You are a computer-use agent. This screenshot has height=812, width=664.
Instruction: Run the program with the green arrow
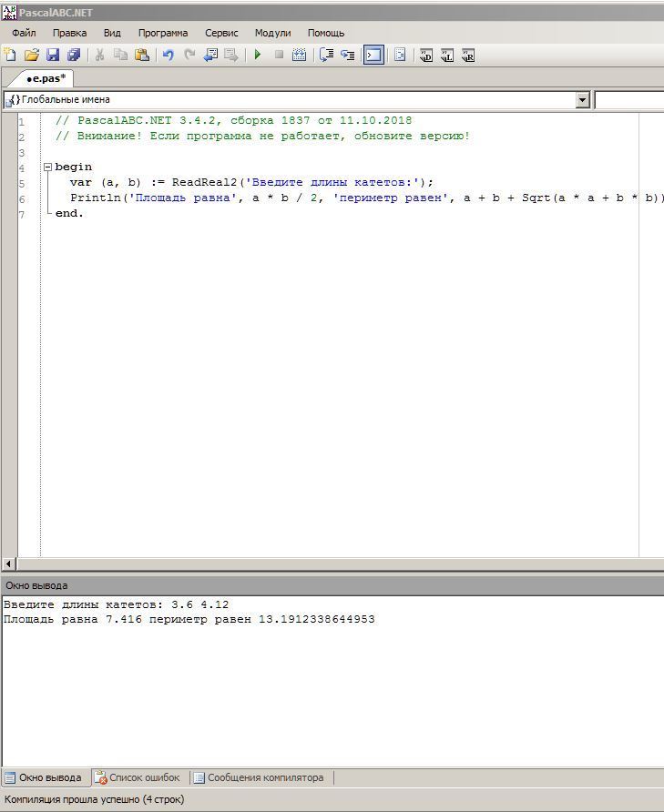click(x=258, y=56)
